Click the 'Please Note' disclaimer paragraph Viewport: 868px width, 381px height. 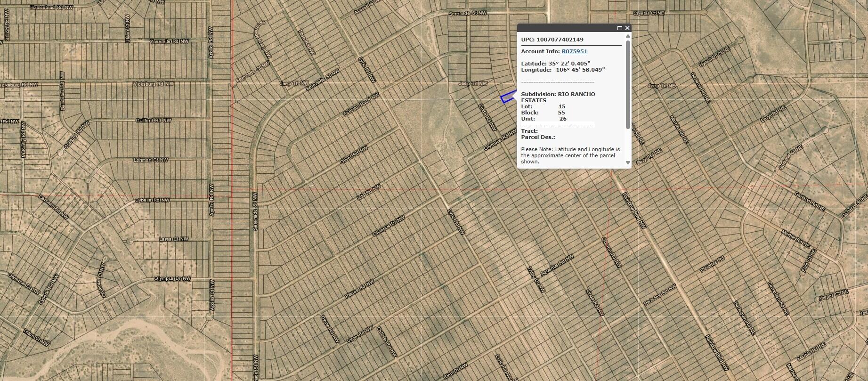tap(570, 155)
